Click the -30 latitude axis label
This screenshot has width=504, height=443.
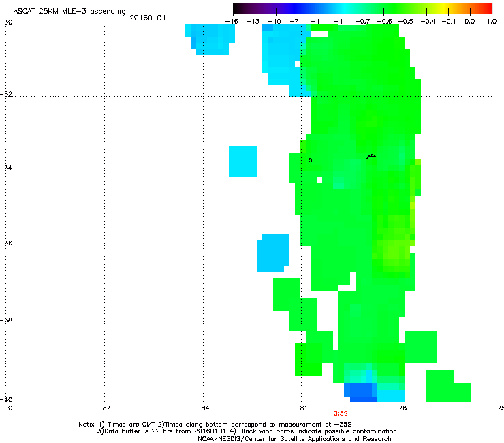point(6,22)
